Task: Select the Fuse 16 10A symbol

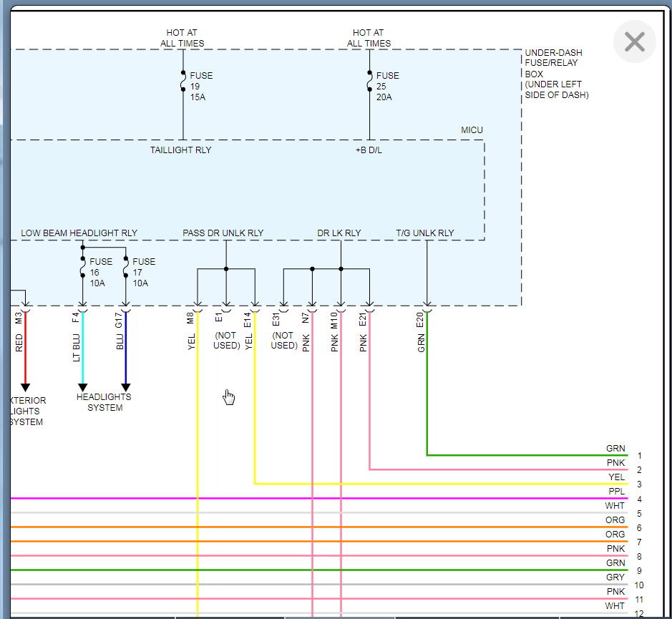Action: pos(83,267)
